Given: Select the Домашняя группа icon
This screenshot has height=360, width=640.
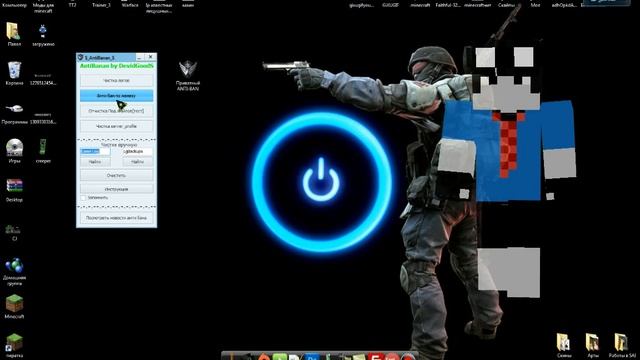Looking at the screenshot, I should [14, 271].
